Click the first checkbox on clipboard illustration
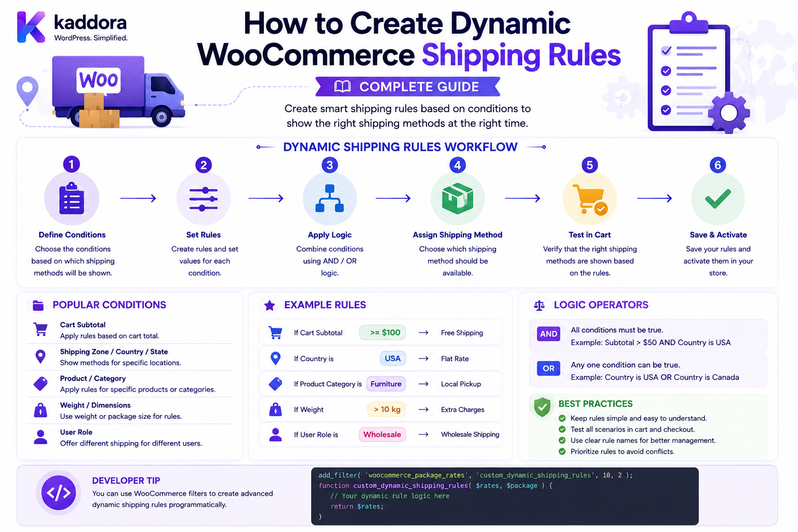This screenshot has width=798, height=532. click(666, 50)
